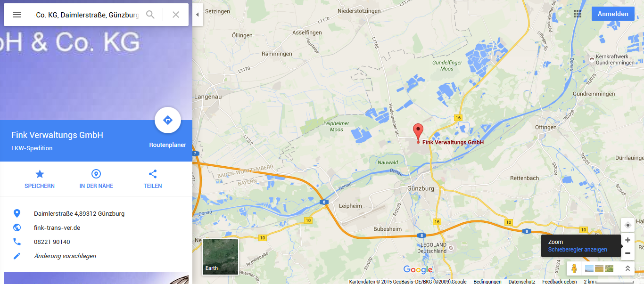Zoom out with the minus button
The image size is (644, 284).
[627, 253]
